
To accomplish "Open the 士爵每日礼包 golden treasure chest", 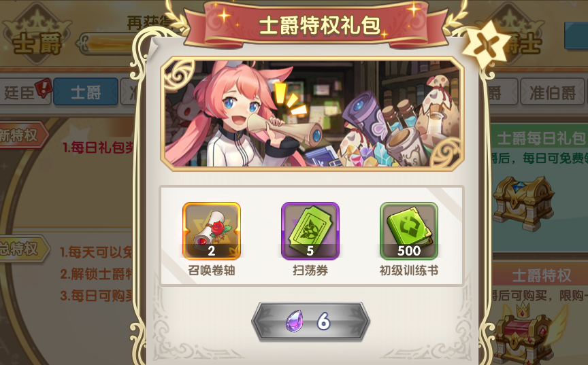I will (523, 203).
